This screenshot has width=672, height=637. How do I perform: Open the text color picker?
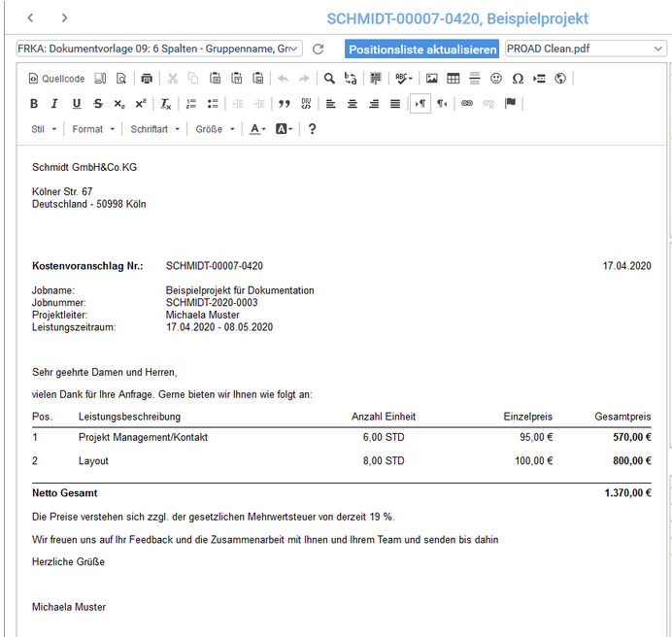click(x=256, y=129)
